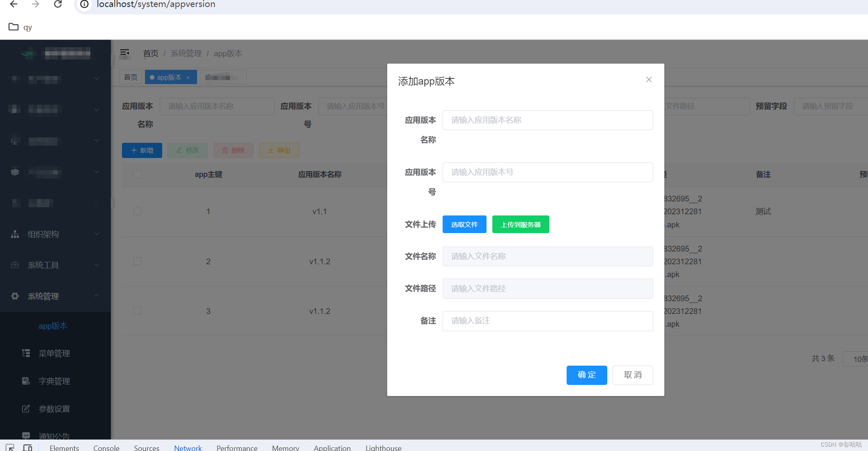Viewport: 868px width, 451px height.
Task: Open the DevTools Lighthouse tab
Action: coord(383,448)
